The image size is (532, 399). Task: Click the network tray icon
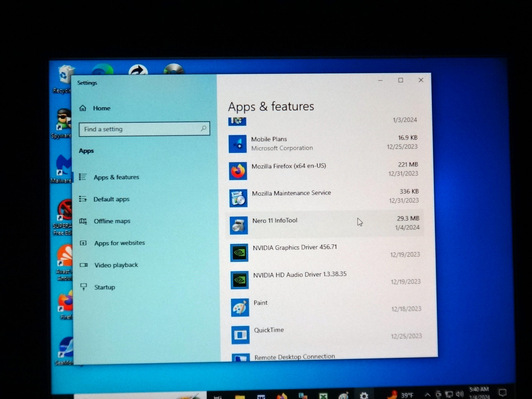[x=449, y=394]
